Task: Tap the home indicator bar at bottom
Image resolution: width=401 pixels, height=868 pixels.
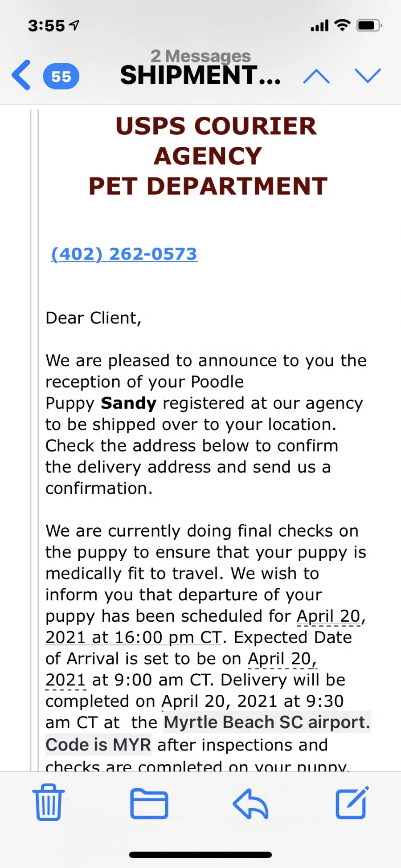Action: click(x=200, y=855)
